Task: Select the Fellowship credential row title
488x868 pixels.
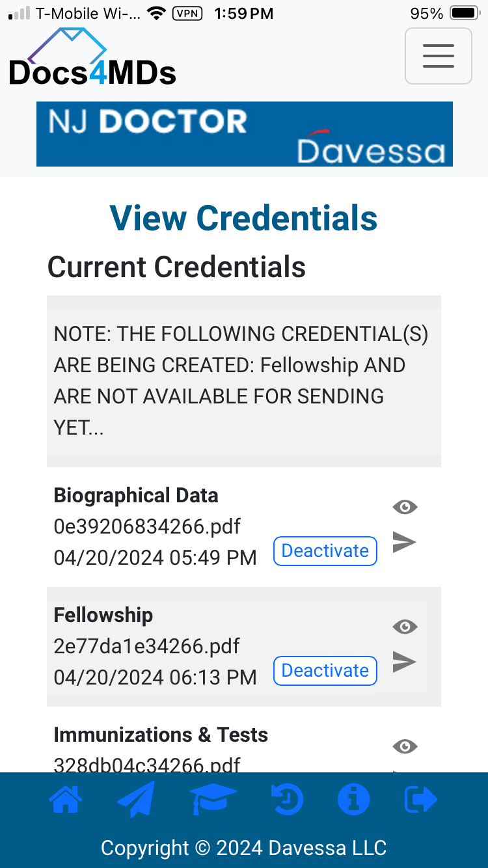Action: click(x=103, y=615)
